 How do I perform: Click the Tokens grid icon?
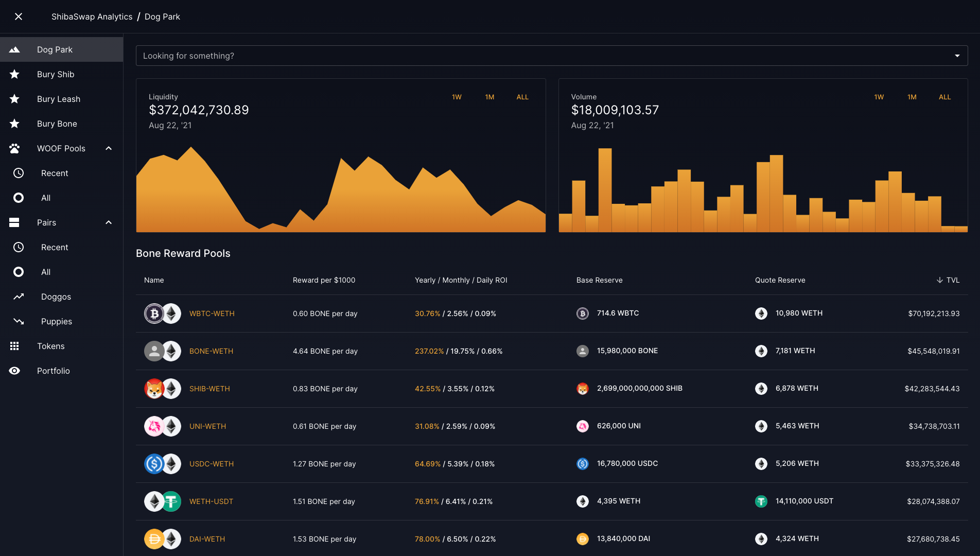tap(14, 346)
